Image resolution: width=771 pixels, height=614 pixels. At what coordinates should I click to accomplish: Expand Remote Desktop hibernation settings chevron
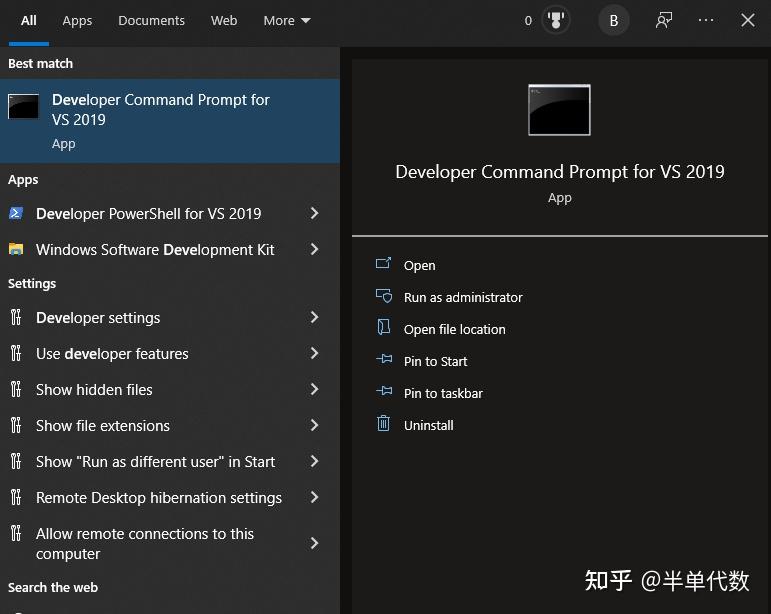pyautogui.click(x=315, y=497)
